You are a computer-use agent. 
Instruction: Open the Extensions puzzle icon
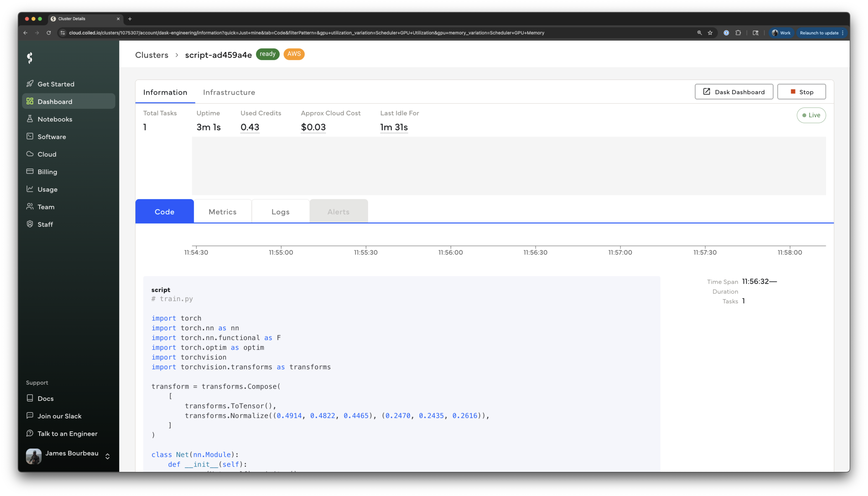tap(738, 33)
